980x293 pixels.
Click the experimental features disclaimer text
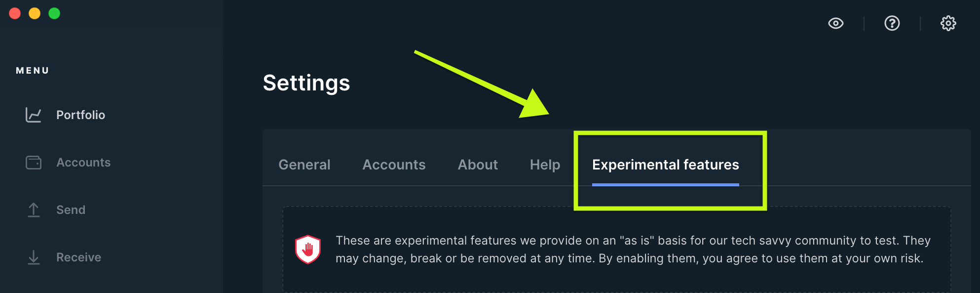tap(633, 250)
